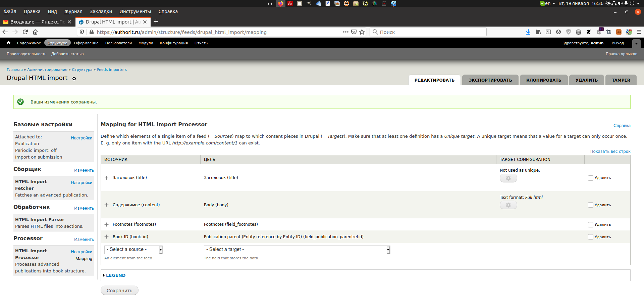644x300 pixels.
Task: Click gear settings for Body target
Action: (508, 205)
